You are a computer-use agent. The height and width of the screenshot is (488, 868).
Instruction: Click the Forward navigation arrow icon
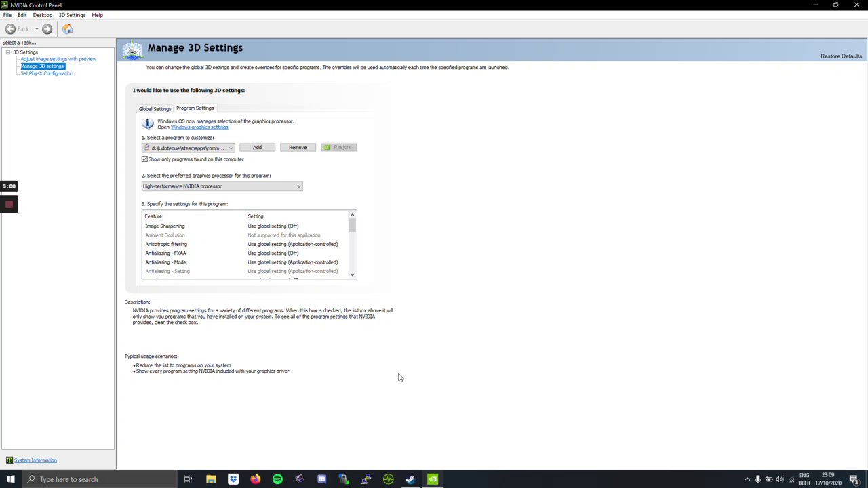[47, 29]
